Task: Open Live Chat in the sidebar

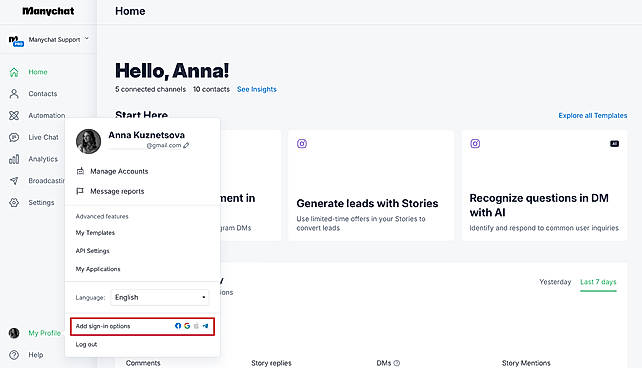Action: tap(43, 137)
